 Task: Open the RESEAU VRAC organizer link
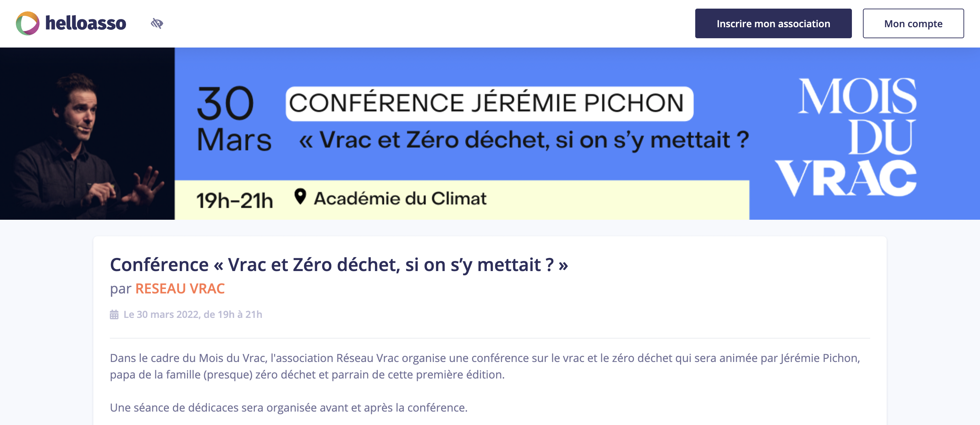click(x=180, y=289)
